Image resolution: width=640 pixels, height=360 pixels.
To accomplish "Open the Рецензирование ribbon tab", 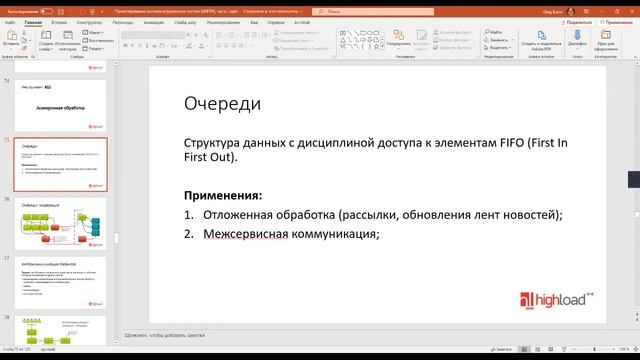I will point(223,22).
